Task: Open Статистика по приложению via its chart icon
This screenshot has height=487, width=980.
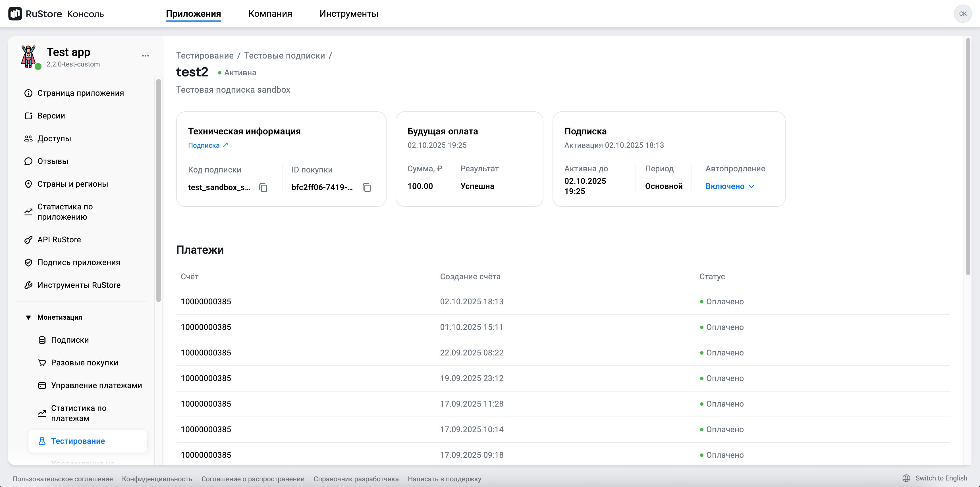Action: click(28, 212)
